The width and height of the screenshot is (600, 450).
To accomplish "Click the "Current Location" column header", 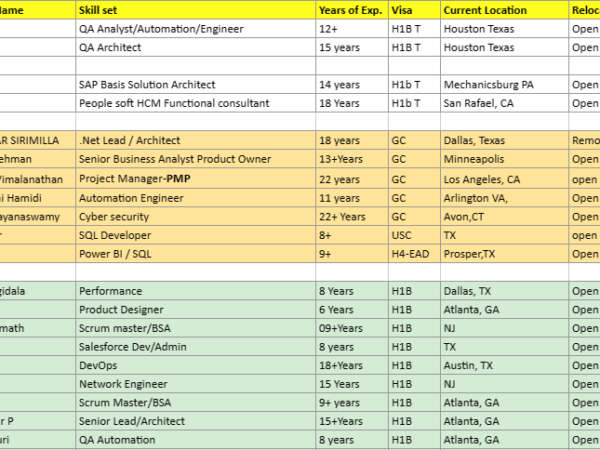I will (x=484, y=10).
